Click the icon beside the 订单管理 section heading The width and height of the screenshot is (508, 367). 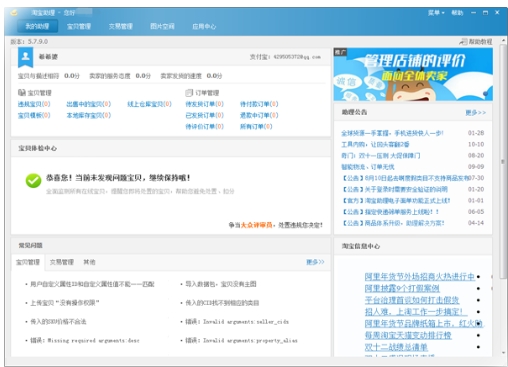coord(189,93)
